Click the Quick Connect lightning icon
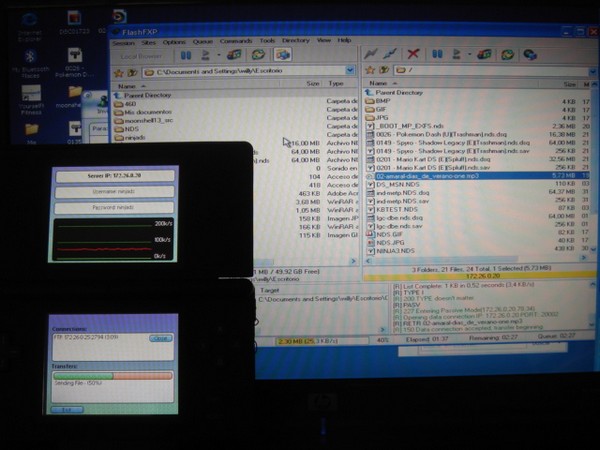 (390, 54)
